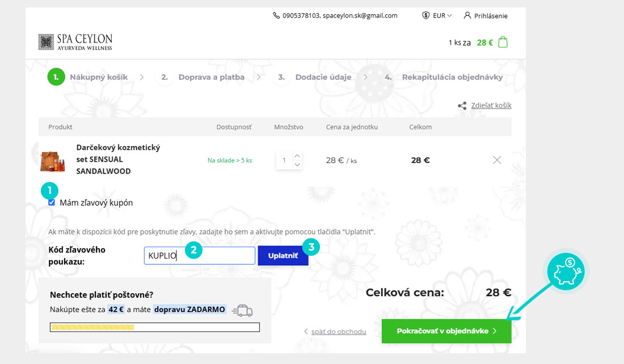Go to step 4 Rekapitulácia objednávky
Viewport: 624px width, 364px height.
point(444,77)
